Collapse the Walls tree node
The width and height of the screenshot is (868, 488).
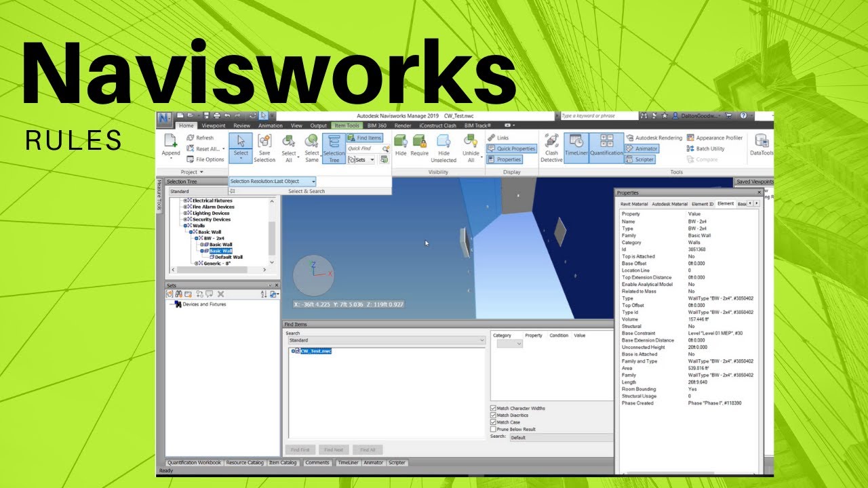point(186,226)
